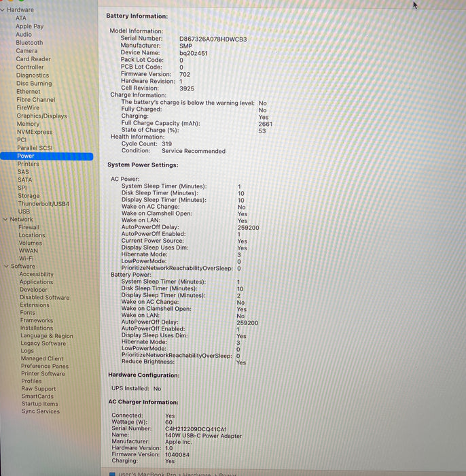The width and height of the screenshot is (466, 476).
Task: Select Volumes under Network
Action: pyautogui.click(x=31, y=243)
